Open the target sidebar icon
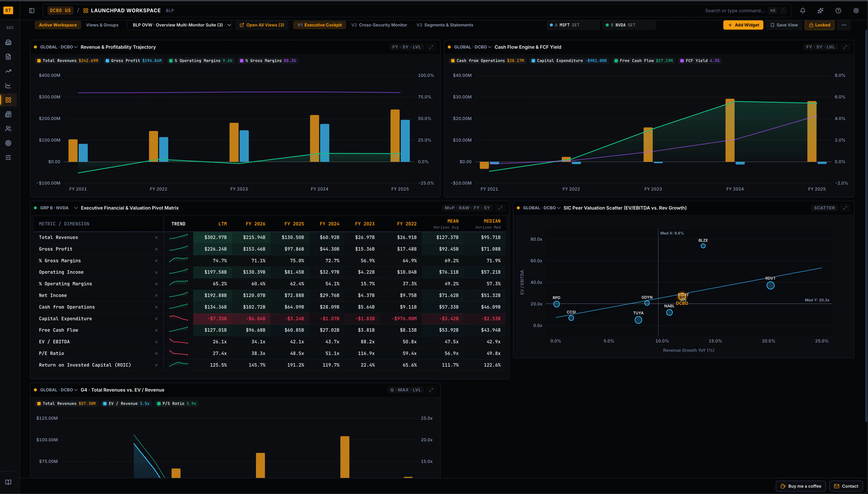Viewport: 868px width, 494px height. 8,143
